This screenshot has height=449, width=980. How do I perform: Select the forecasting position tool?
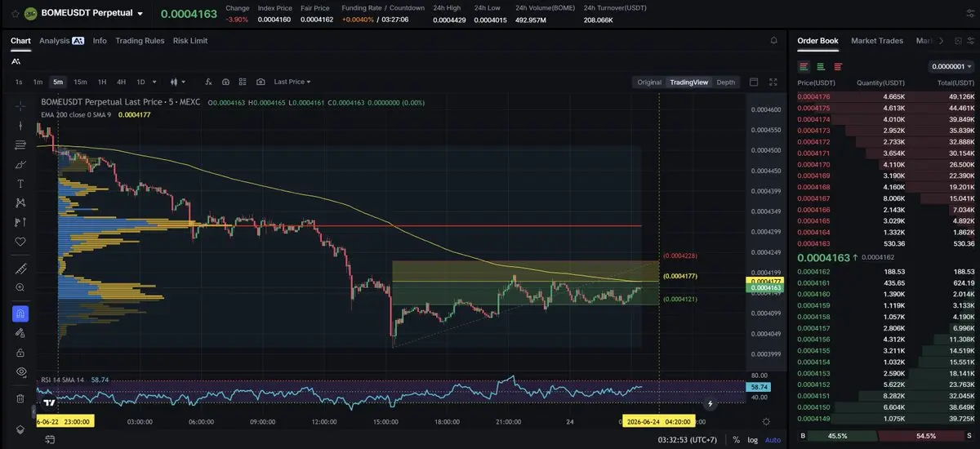point(20,222)
